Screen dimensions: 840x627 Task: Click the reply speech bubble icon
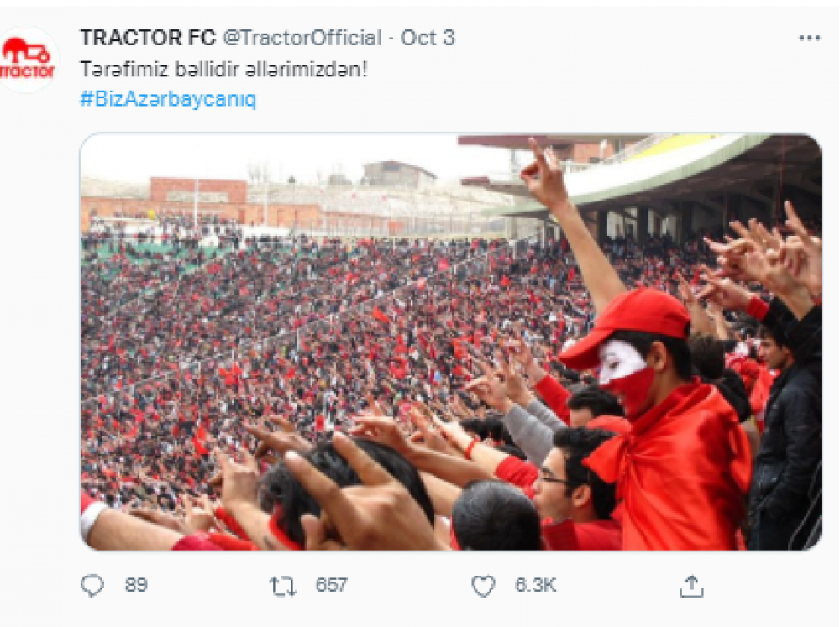pos(92,586)
